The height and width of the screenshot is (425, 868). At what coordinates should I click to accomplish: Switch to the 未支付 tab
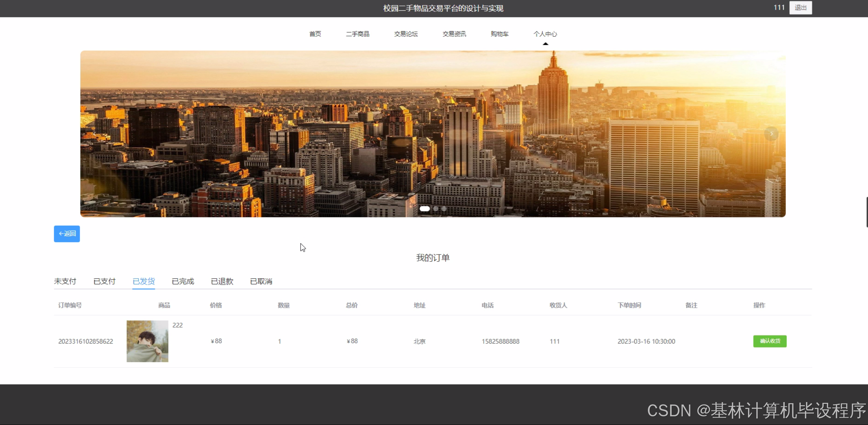click(x=65, y=281)
